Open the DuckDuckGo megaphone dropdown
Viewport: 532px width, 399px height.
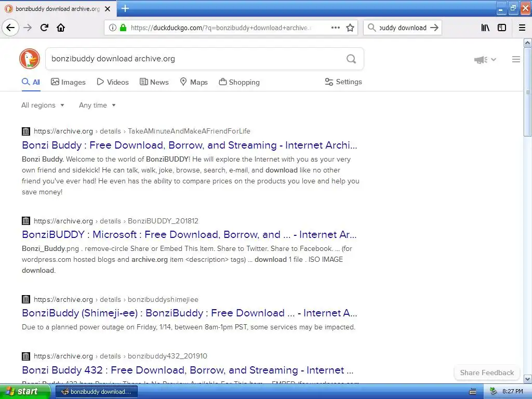485,60
